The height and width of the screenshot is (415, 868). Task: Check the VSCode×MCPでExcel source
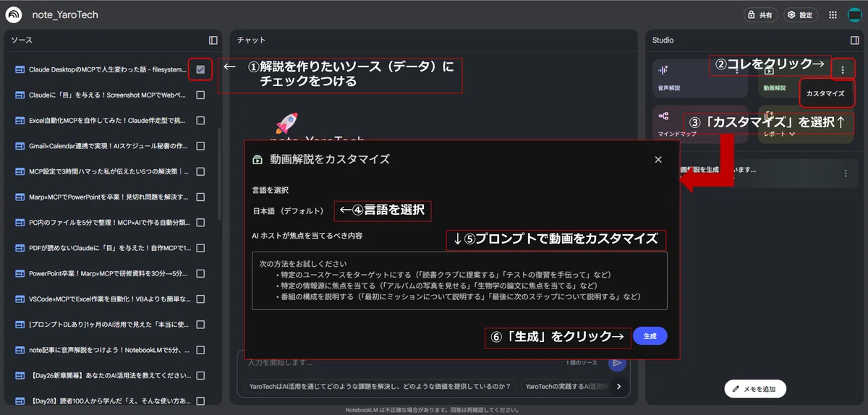pos(200,299)
